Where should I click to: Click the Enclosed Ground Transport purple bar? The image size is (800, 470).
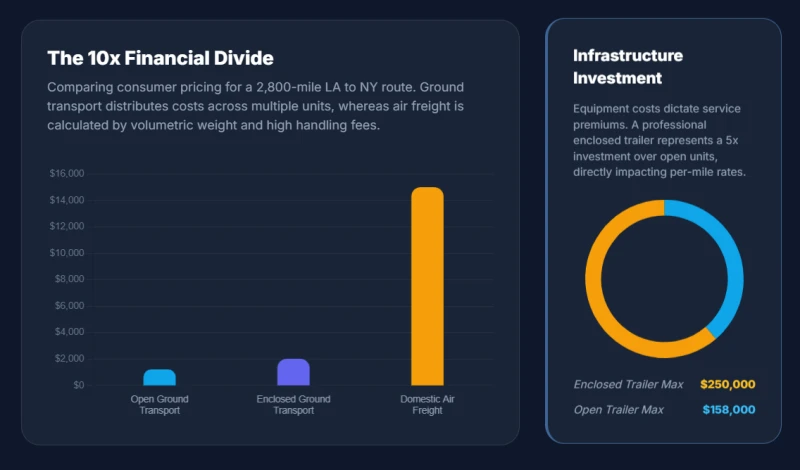tap(293, 372)
